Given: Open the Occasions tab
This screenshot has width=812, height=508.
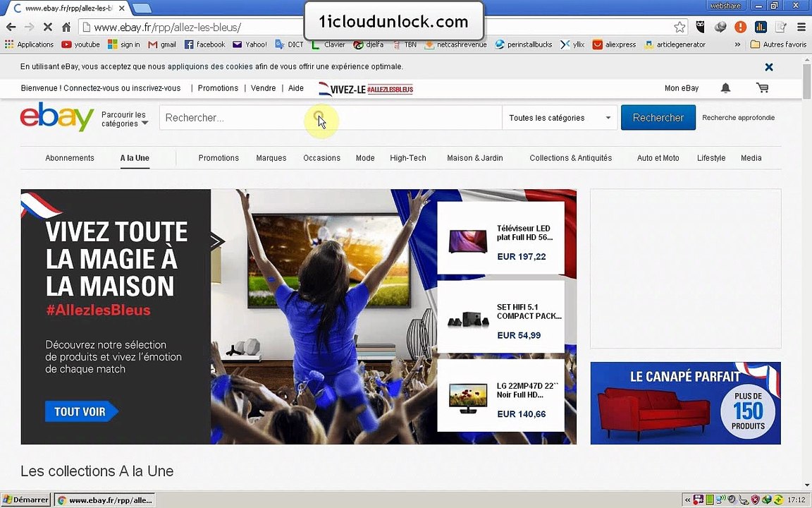Looking at the screenshot, I should (321, 158).
